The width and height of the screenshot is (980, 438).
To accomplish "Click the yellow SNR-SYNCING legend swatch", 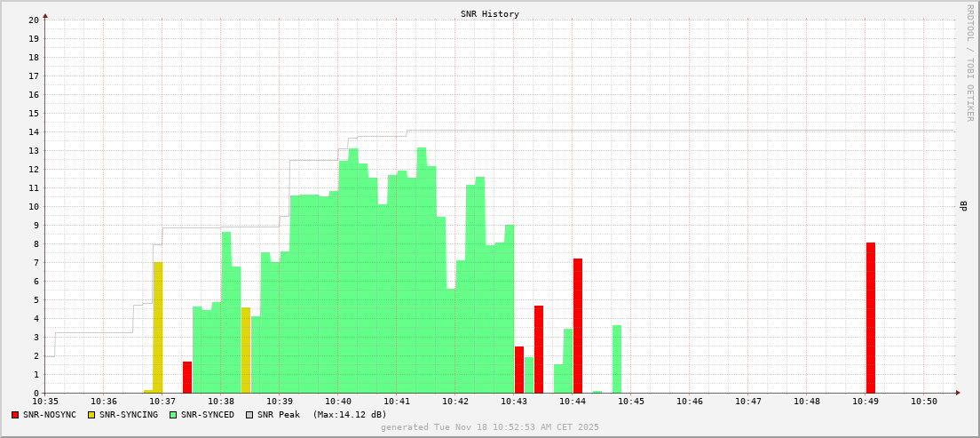I will (x=91, y=415).
